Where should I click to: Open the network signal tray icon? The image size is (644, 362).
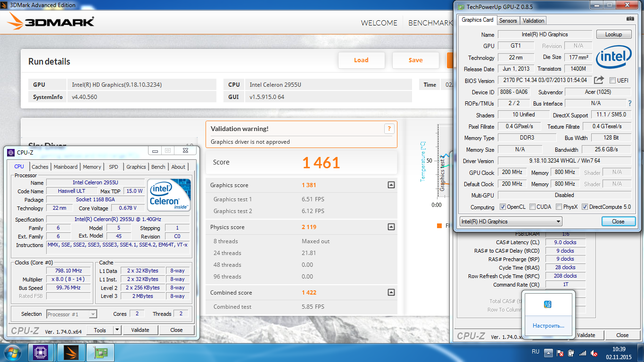pos(583,353)
